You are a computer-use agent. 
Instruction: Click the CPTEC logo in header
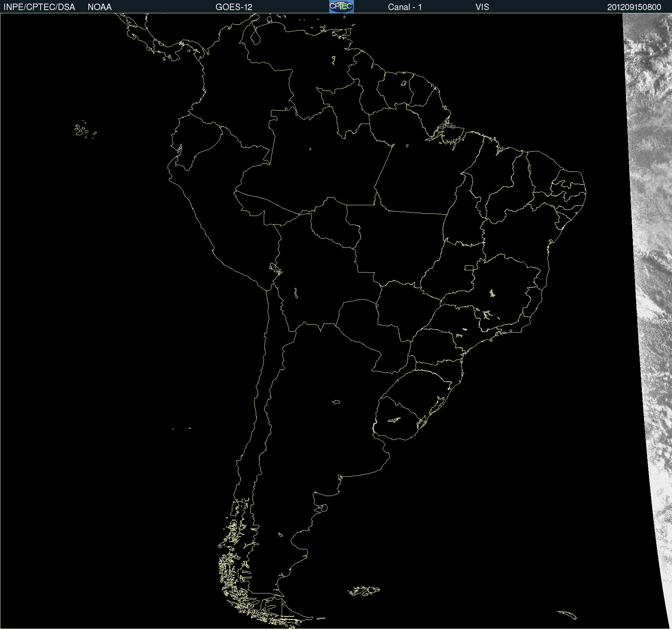(x=341, y=6)
